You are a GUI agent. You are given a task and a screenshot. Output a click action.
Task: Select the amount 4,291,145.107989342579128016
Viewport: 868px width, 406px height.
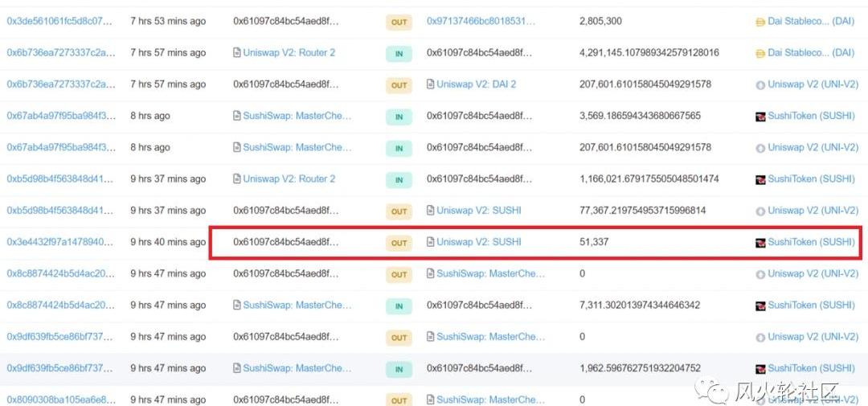pyautogui.click(x=649, y=52)
